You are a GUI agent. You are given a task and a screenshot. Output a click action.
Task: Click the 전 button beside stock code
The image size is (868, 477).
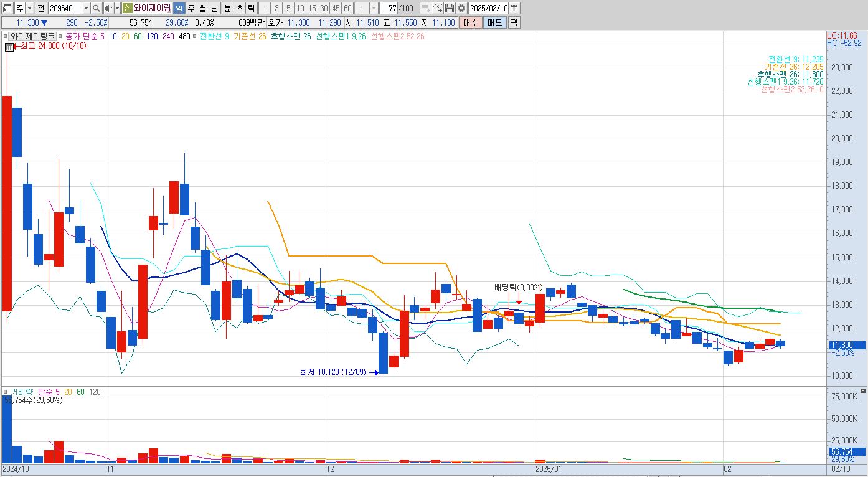coord(40,8)
